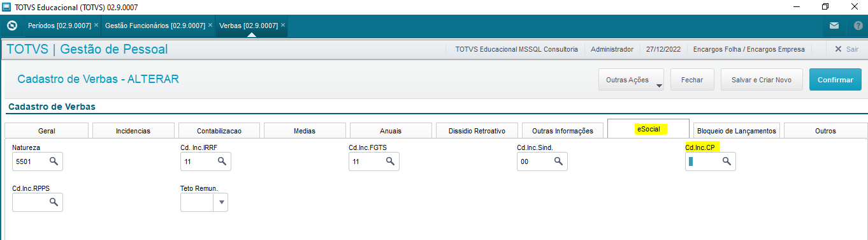Open the Contabilizacao tab
The width and height of the screenshot is (868, 240).
click(x=219, y=131)
